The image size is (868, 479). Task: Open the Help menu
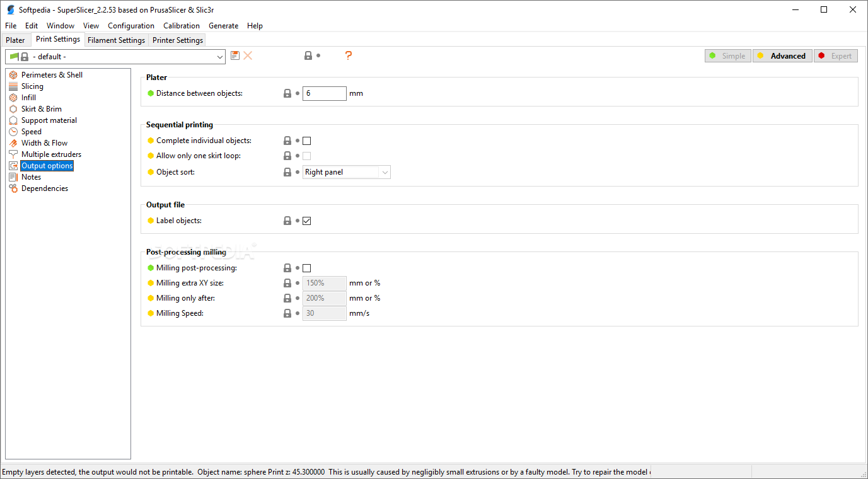click(x=255, y=26)
